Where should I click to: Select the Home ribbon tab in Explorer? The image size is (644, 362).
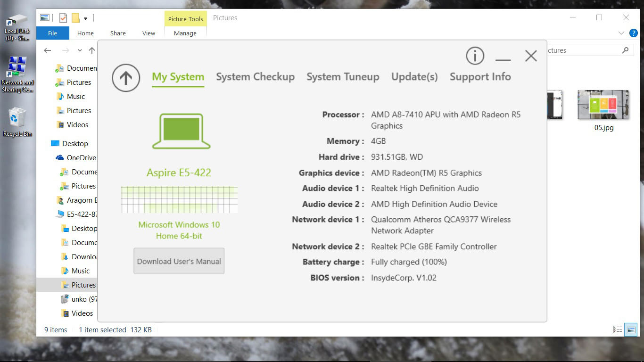pos(85,33)
